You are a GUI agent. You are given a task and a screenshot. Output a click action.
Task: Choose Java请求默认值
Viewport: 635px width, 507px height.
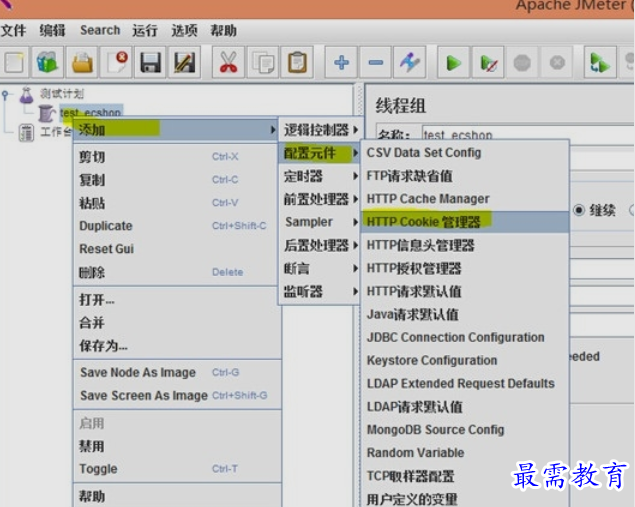tap(465, 314)
